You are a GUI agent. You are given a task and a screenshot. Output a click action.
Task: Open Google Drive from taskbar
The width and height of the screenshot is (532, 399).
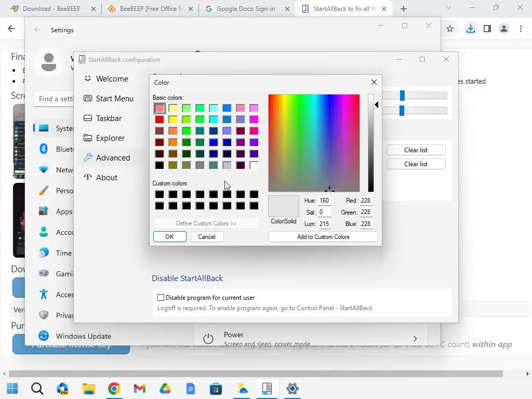(x=165, y=389)
